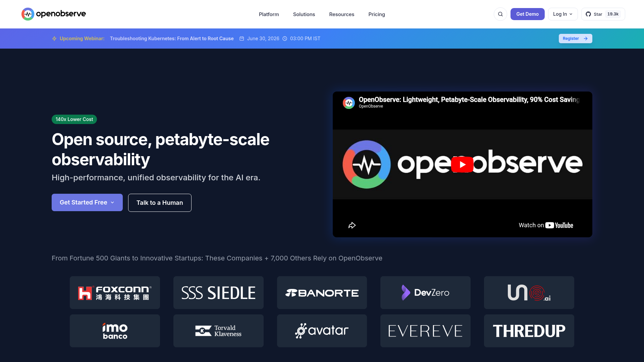
Task: Click the Upcoming Webinar label
Action: click(x=82, y=39)
